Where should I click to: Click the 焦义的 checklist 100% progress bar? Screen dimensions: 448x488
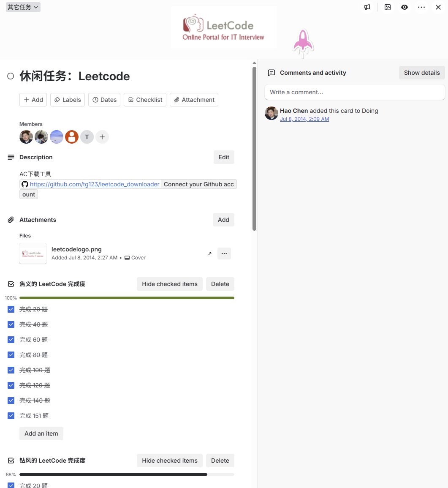point(127,298)
